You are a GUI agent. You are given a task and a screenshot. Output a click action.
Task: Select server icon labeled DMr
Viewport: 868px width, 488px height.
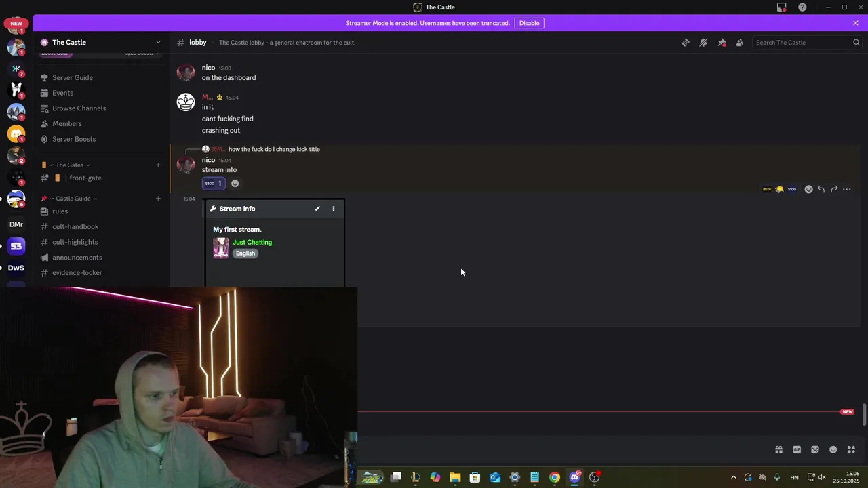pyautogui.click(x=16, y=224)
